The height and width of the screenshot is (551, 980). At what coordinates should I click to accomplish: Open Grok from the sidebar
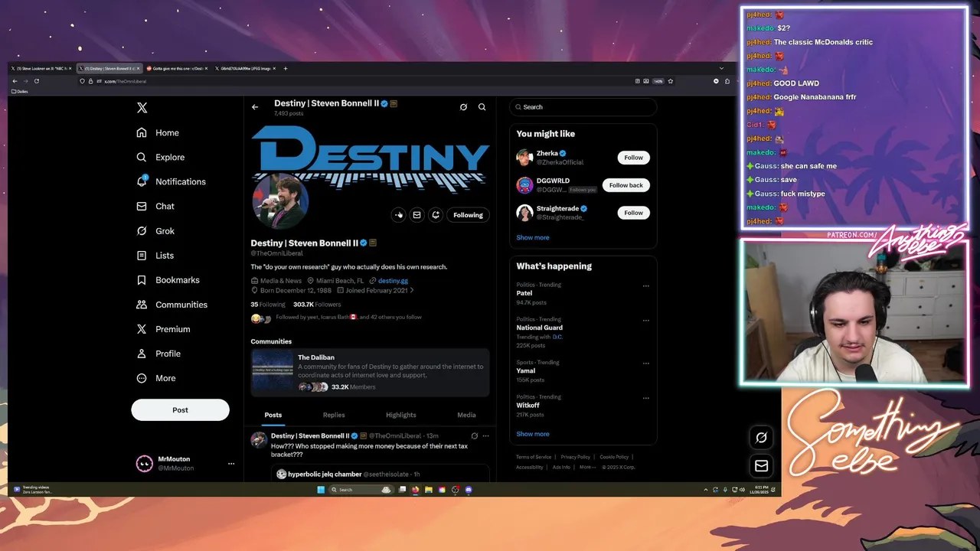(155, 230)
